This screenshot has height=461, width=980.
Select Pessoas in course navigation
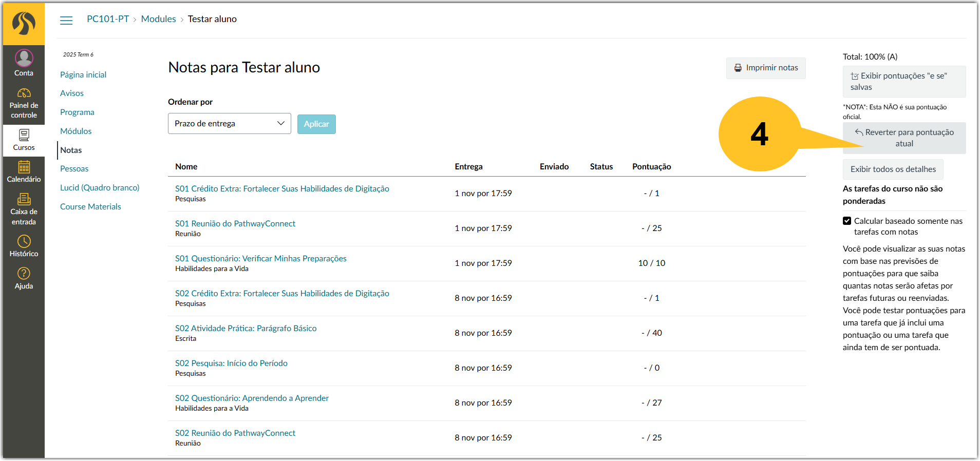[x=74, y=169]
